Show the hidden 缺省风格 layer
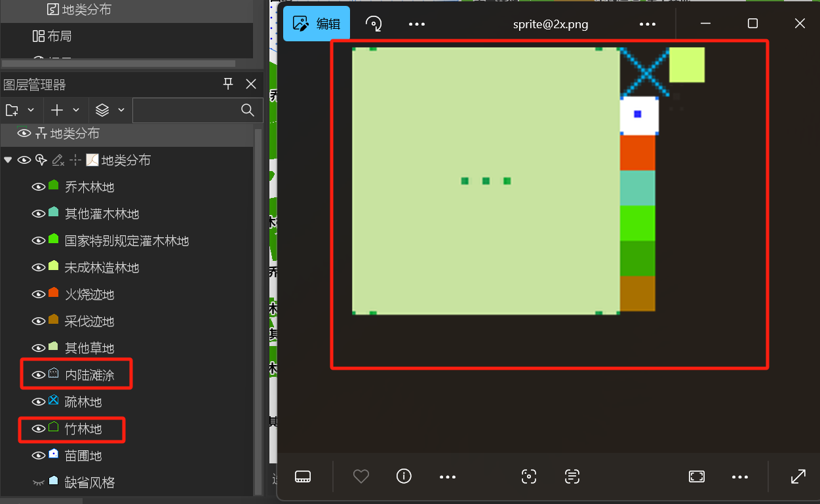Image resolution: width=820 pixels, height=504 pixels. pos(39,482)
